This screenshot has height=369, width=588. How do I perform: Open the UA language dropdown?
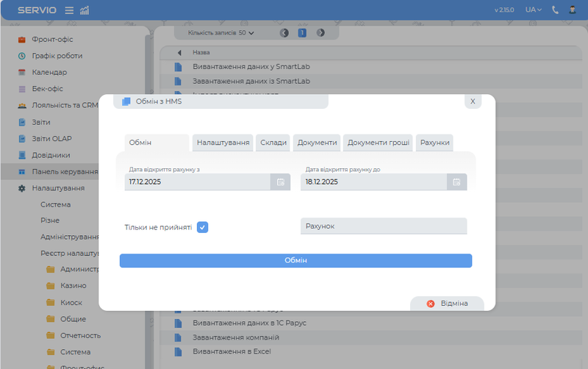(x=533, y=10)
